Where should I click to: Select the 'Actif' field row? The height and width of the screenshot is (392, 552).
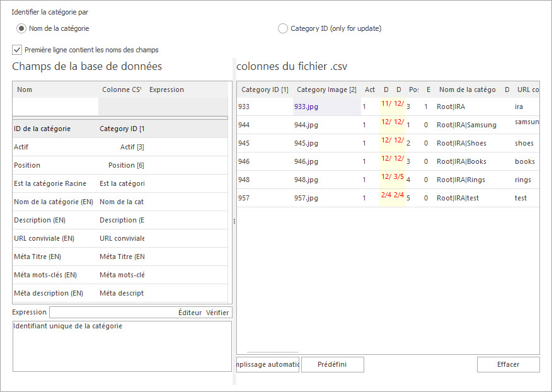[120, 147]
